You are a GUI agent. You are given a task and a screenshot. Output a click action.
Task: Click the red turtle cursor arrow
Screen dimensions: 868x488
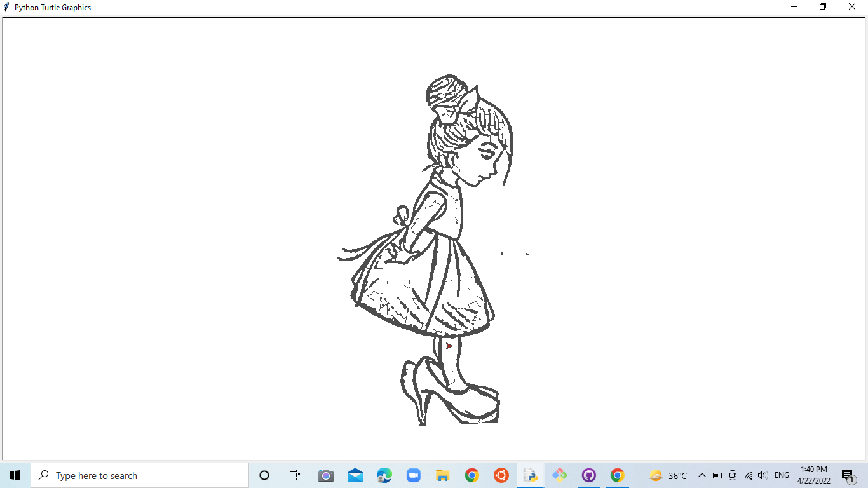449,346
